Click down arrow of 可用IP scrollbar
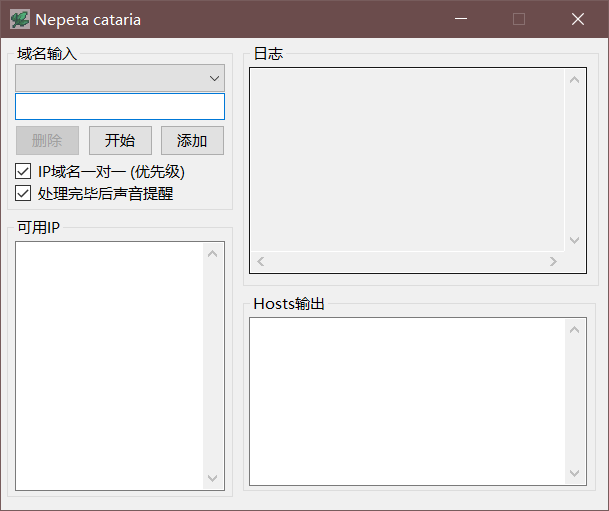The image size is (609, 511). click(x=212, y=478)
